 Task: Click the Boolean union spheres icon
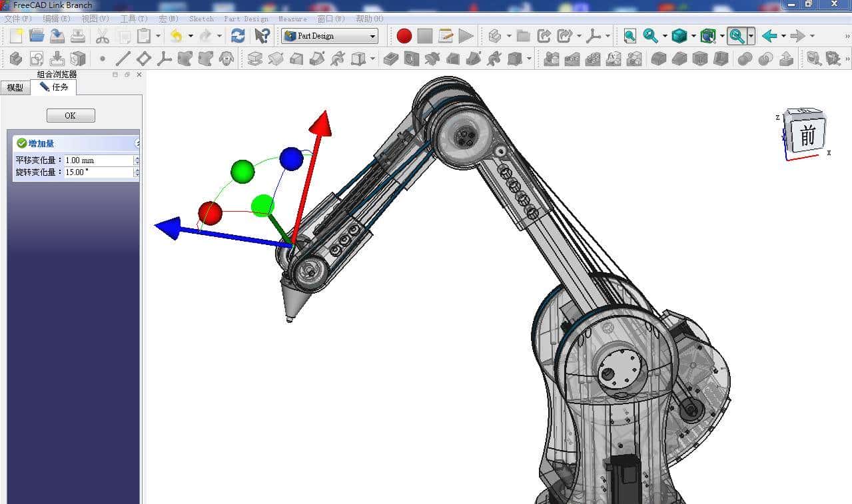(745, 59)
